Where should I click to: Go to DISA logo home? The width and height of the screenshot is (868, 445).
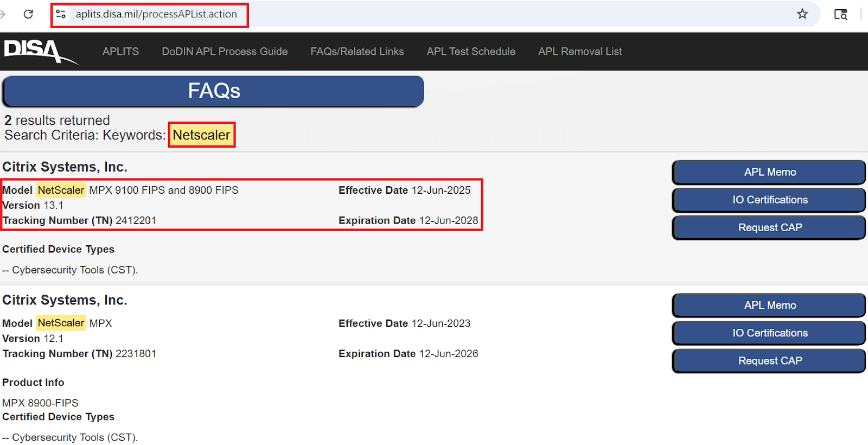tap(41, 52)
